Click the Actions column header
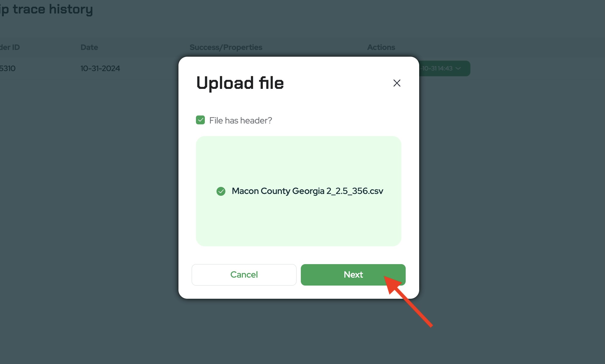 (x=381, y=47)
